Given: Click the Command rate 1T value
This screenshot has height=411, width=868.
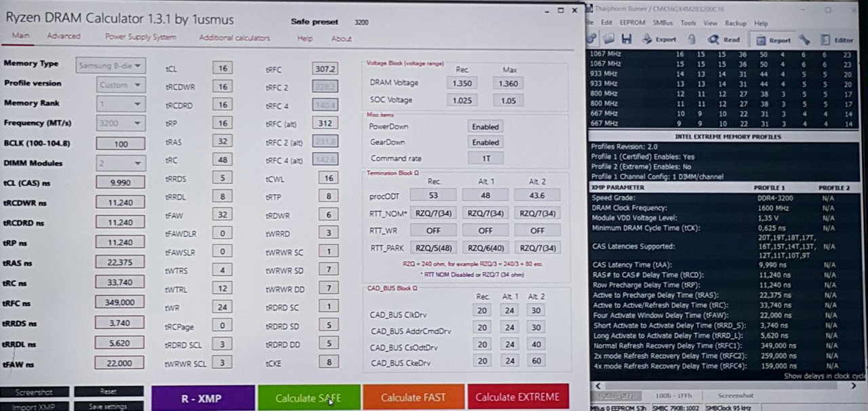Looking at the screenshot, I should (485, 158).
